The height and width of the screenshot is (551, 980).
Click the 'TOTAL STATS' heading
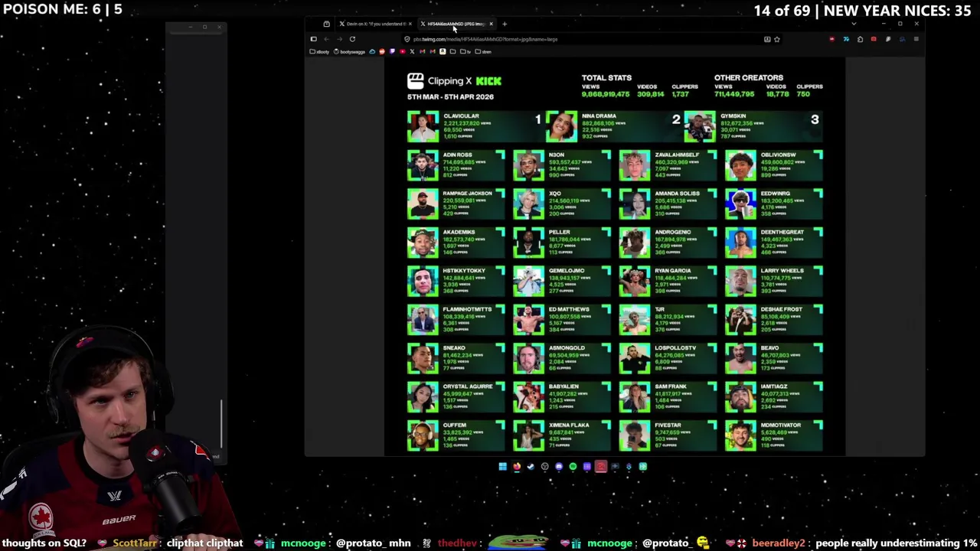(606, 77)
